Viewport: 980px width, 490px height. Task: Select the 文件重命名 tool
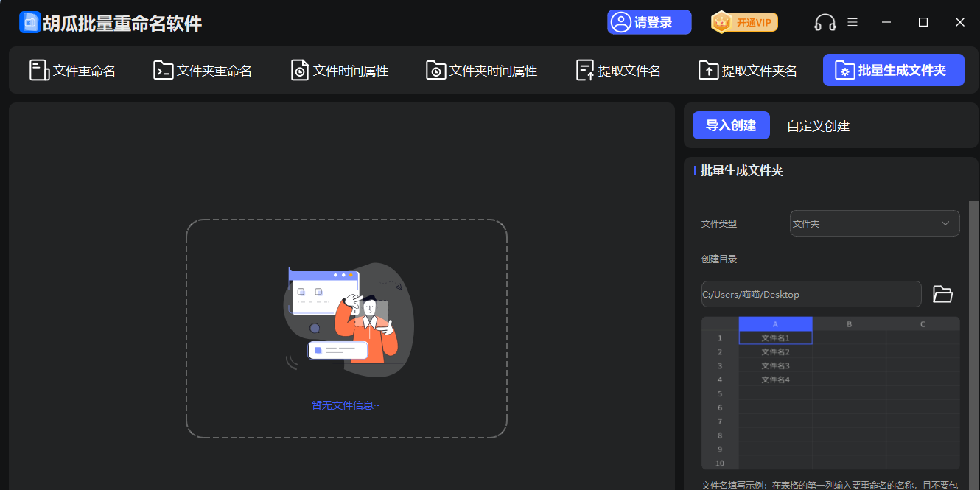coord(71,70)
